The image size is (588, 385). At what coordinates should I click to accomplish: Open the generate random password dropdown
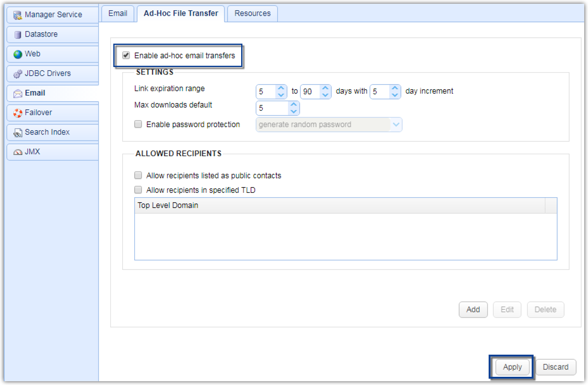tap(397, 124)
